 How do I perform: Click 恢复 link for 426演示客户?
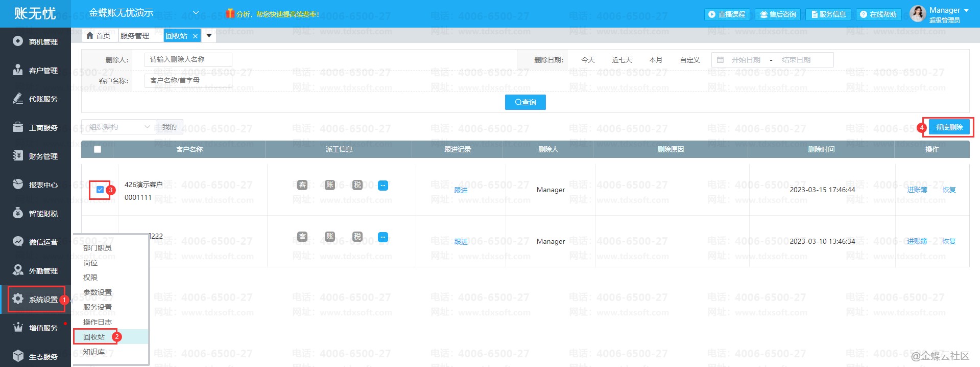tap(949, 190)
